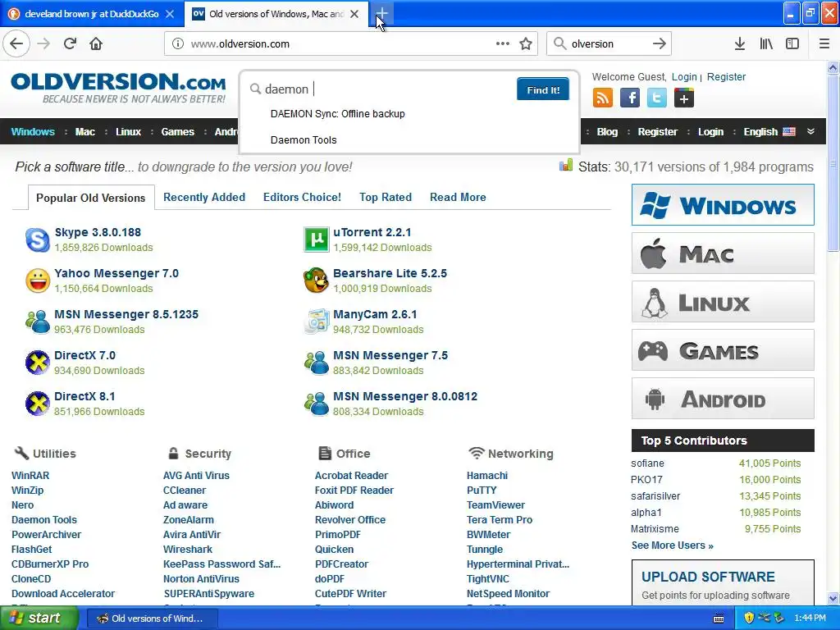The width and height of the screenshot is (840, 630).
Task: Open the TeamViewer networking link
Action: pos(495,504)
